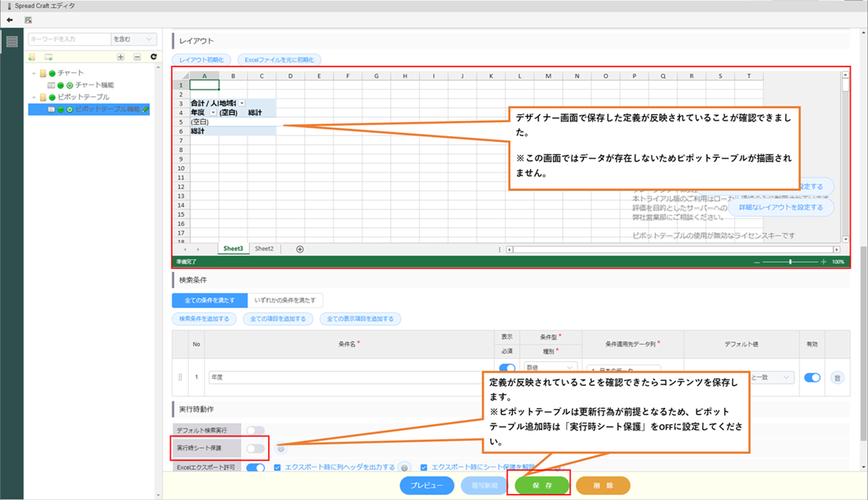Delete search condition row with trash icon

coord(837,378)
